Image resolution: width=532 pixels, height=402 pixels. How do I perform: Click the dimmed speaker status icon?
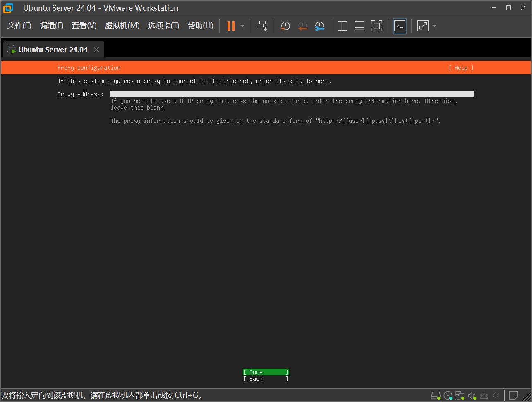click(x=496, y=396)
